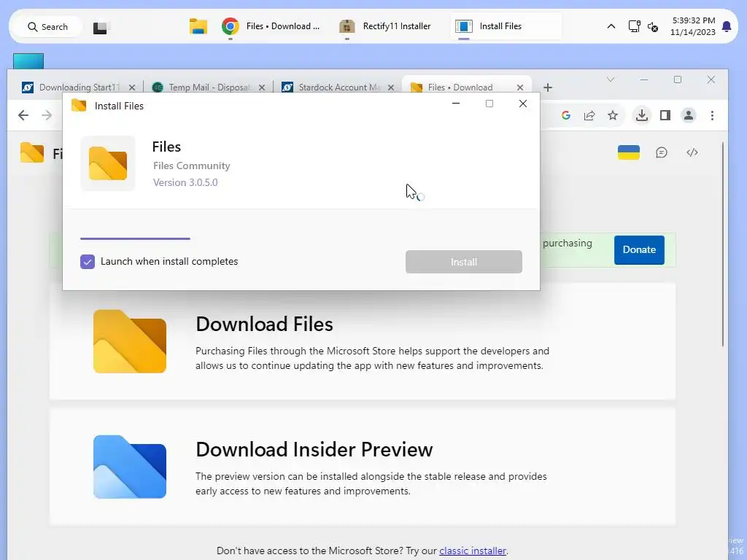Open Chrome profile avatar
Viewport: 747px width, 560px height.
coord(689,115)
